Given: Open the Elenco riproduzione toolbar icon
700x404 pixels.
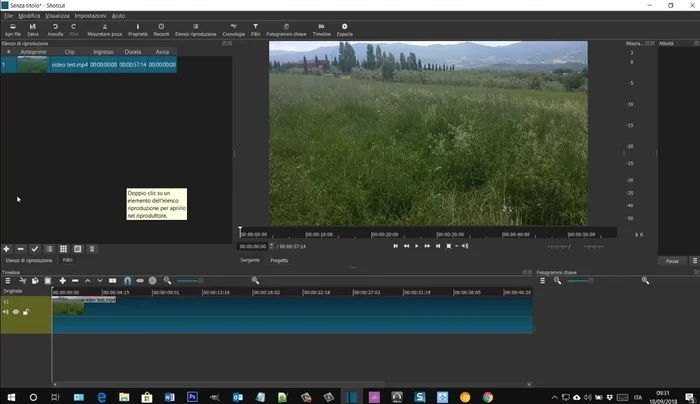Looking at the screenshot, I should tap(196, 30).
